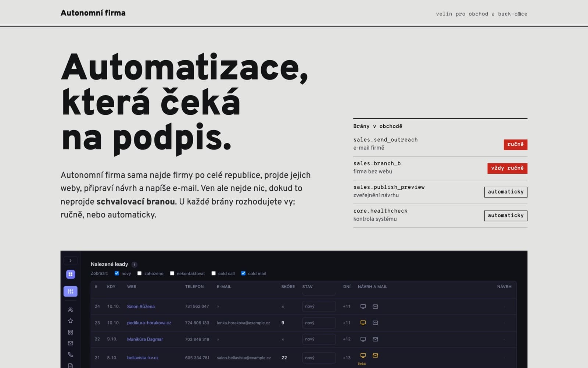
Task: Click the vždy ručně badge for sales.branch_b
Action: click(507, 168)
